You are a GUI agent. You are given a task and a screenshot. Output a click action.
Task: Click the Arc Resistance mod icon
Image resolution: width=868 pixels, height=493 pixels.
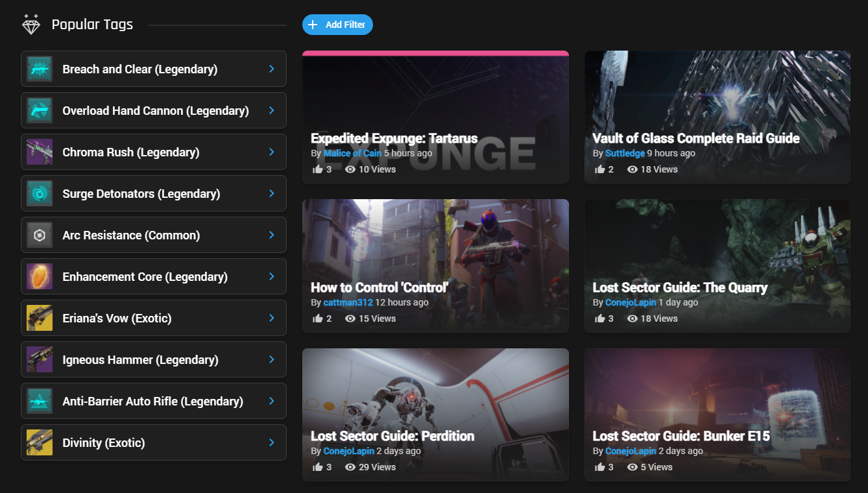coord(40,235)
